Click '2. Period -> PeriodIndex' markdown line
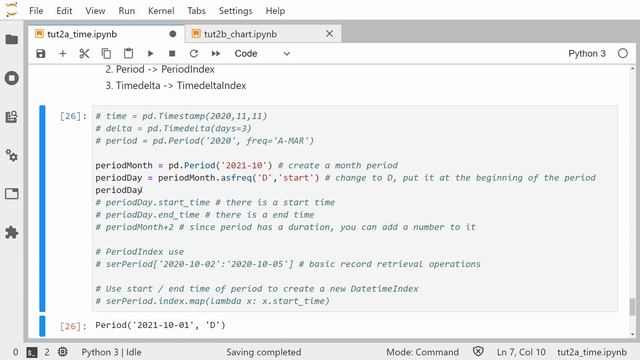 (x=160, y=69)
